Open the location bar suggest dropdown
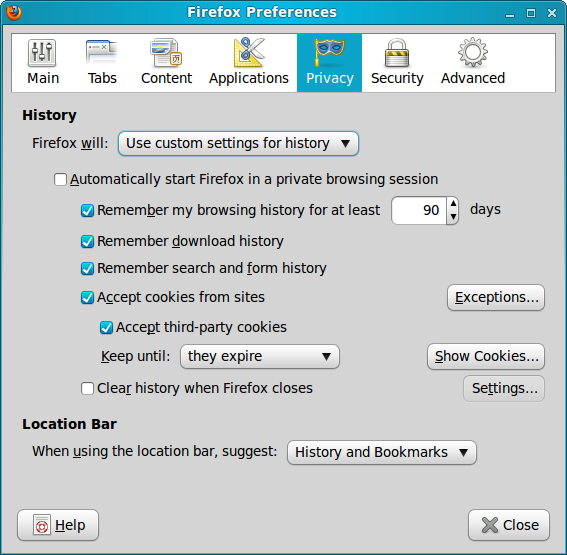567x555 pixels. 382,452
